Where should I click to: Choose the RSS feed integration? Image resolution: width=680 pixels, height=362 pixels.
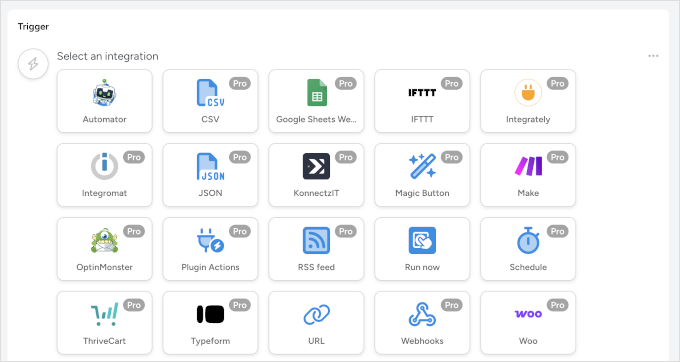click(x=316, y=249)
